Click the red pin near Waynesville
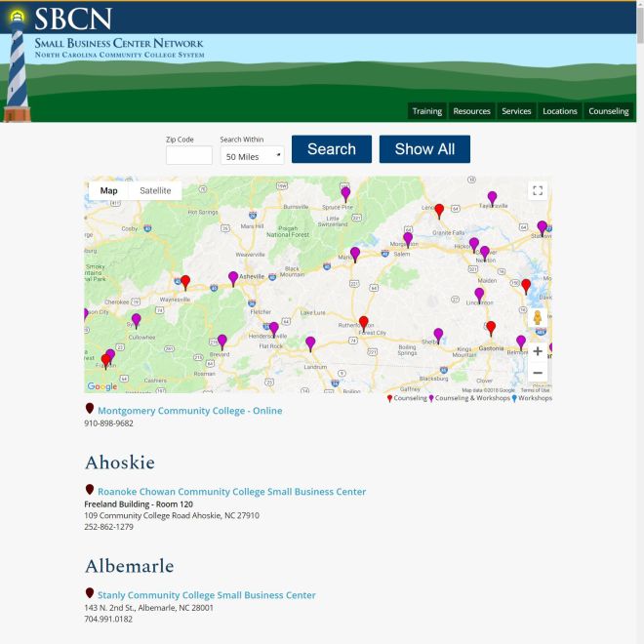The height and width of the screenshot is (644, 644). pyautogui.click(x=185, y=282)
